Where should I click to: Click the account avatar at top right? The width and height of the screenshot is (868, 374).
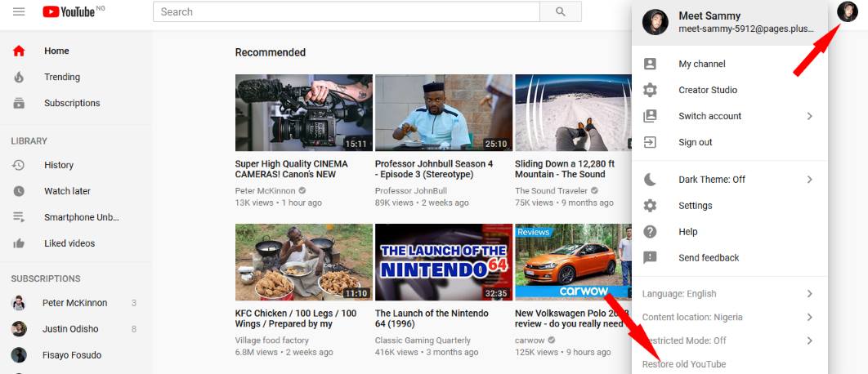click(848, 11)
